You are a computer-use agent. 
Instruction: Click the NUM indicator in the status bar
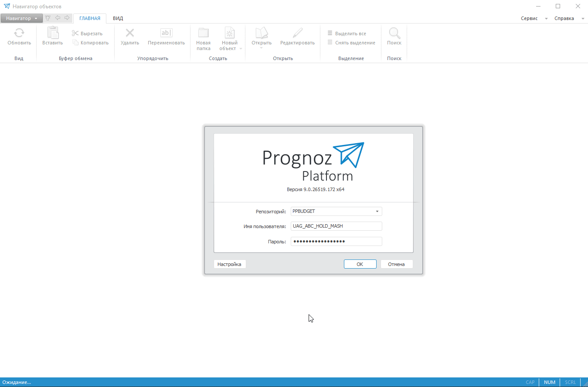[550, 382]
